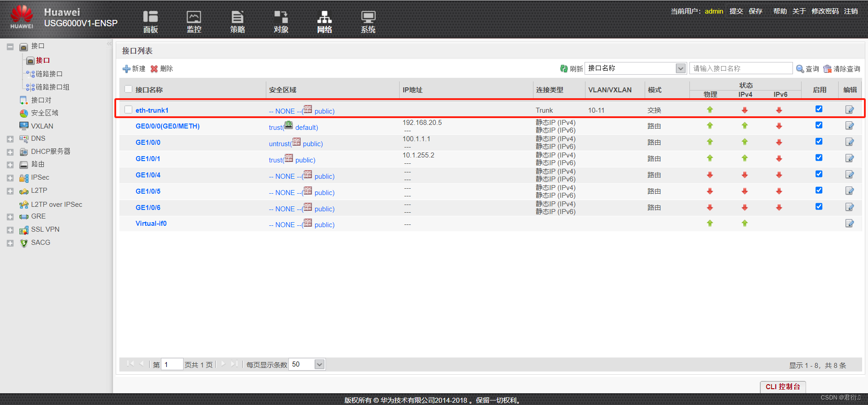Expand the DNS tree node
Image resolution: width=868 pixels, height=405 pixels.
click(x=10, y=139)
